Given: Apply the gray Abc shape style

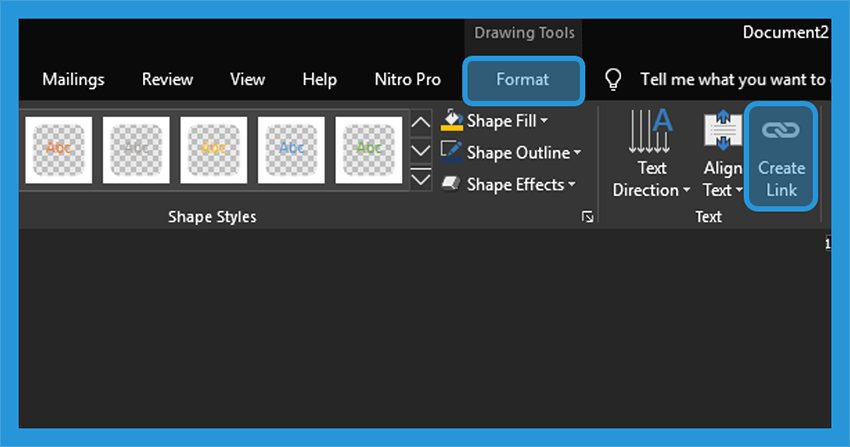Looking at the screenshot, I should click(136, 150).
